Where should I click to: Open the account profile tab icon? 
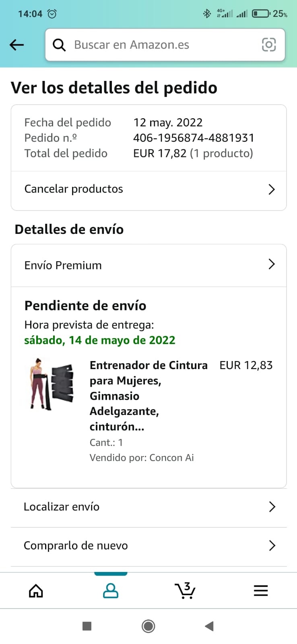[x=111, y=590]
